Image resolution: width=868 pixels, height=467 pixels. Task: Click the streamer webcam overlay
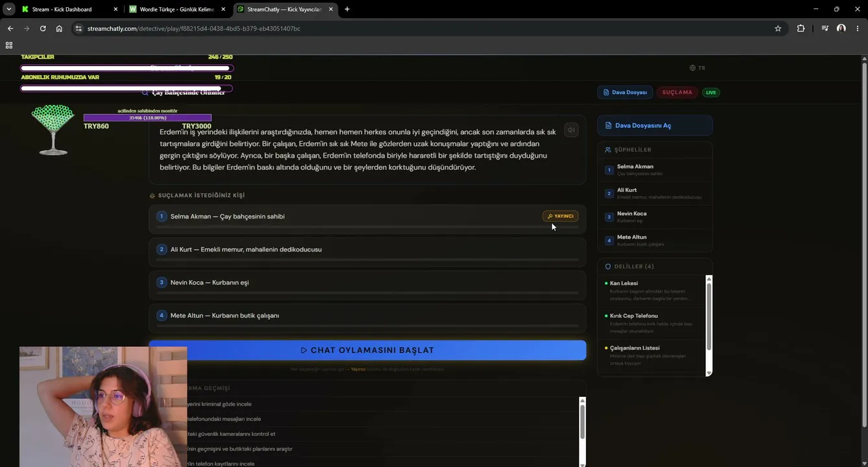click(x=103, y=407)
